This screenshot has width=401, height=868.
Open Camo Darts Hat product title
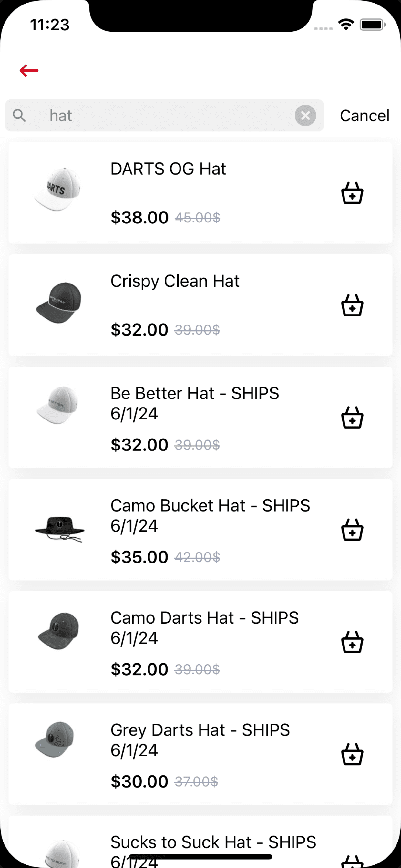click(x=205, y=628)
